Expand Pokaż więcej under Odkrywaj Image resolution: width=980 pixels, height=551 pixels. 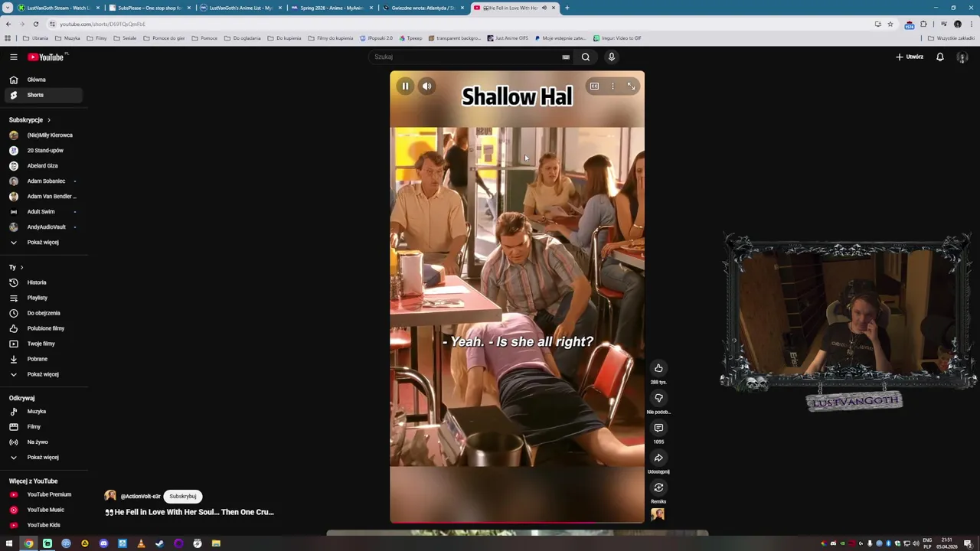click(44, 458)
